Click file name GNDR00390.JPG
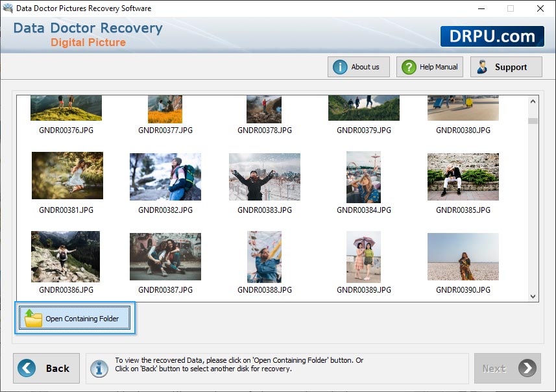The image size is (556, 392). pos(463,290)
